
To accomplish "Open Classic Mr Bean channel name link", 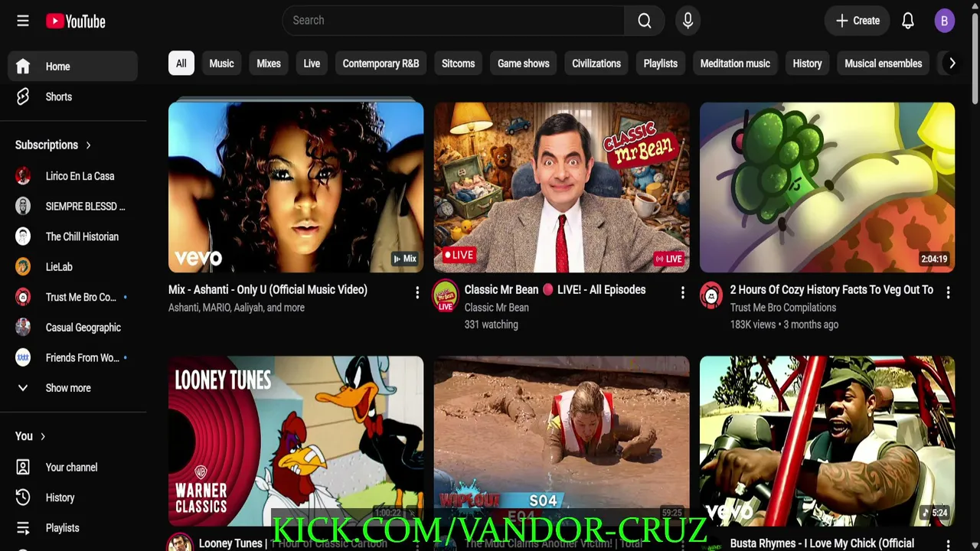I will click(x=496, y=308).
